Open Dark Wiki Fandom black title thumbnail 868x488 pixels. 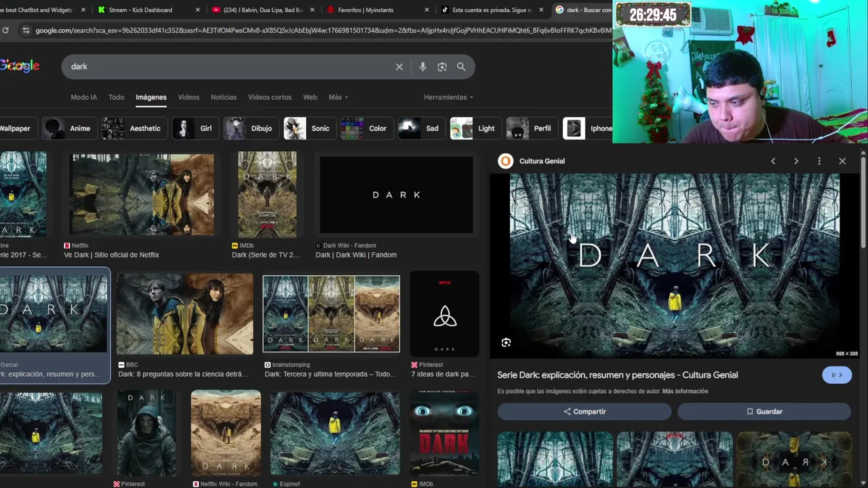(396, 195)
